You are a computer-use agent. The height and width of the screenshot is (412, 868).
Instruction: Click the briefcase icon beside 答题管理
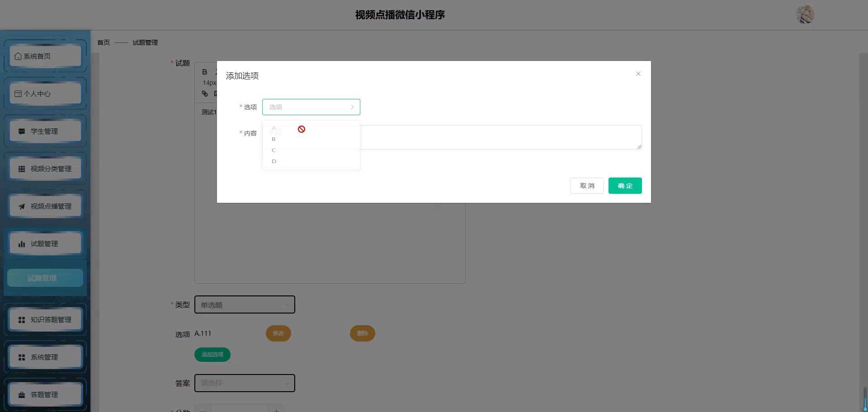point(22,395)
